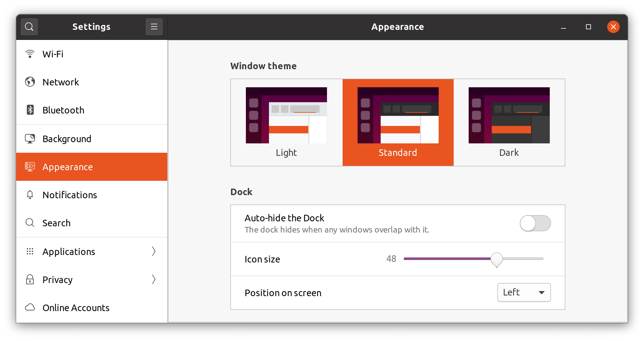Image resolution: width=644 pixels, height=341 pixels.
Task: Click the Privacy settings icon
Action: point(30,279)
